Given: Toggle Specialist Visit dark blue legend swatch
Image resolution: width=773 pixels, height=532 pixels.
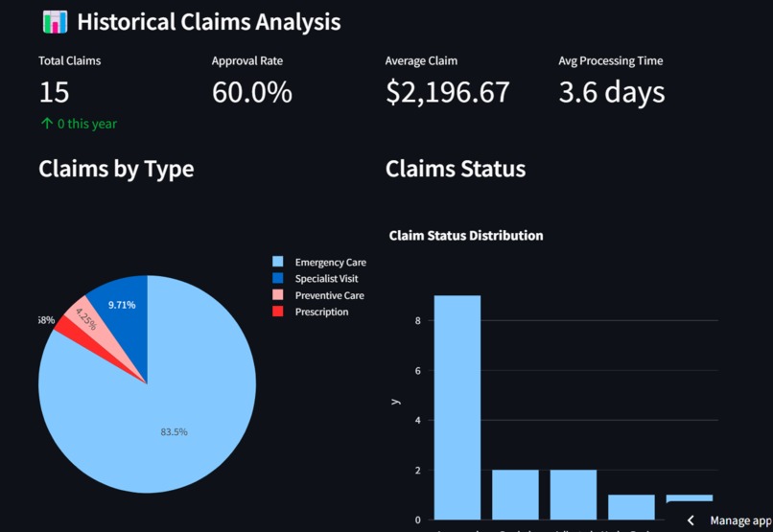Looking at the screenshot, I should click(x=278, y=278).
